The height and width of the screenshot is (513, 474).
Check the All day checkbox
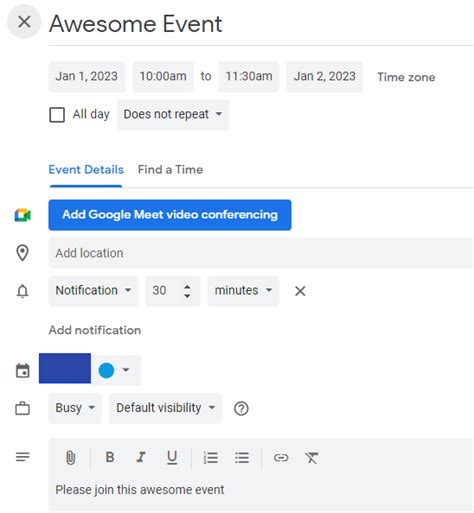[57, 115]
